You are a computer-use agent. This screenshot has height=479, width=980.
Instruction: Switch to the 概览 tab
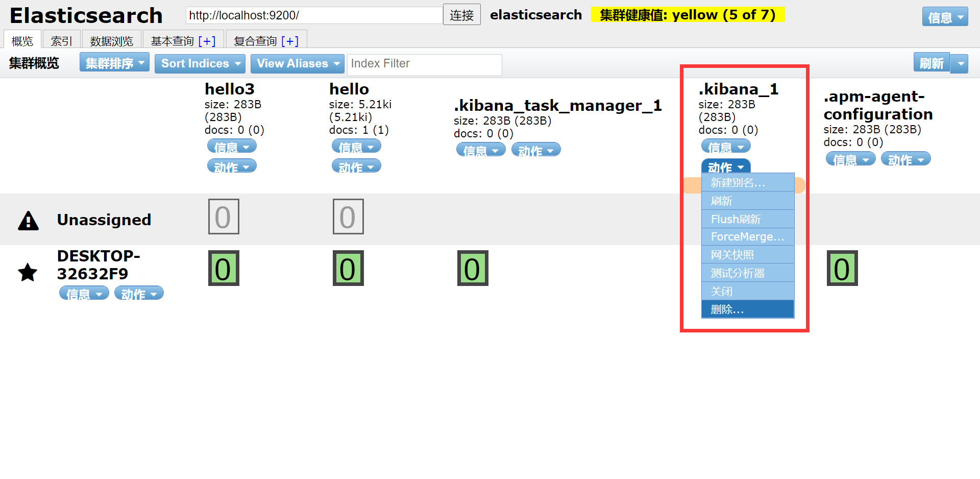22,40
